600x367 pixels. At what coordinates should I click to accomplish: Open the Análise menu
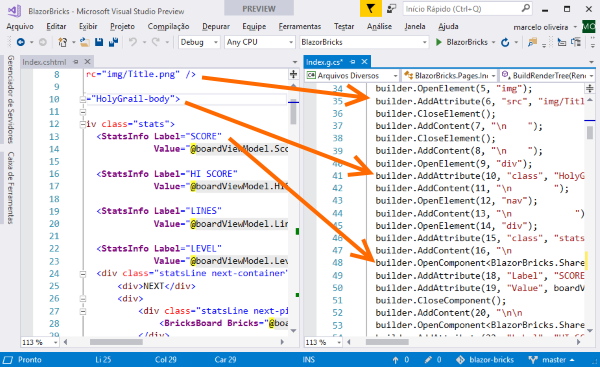click(379, 26)
